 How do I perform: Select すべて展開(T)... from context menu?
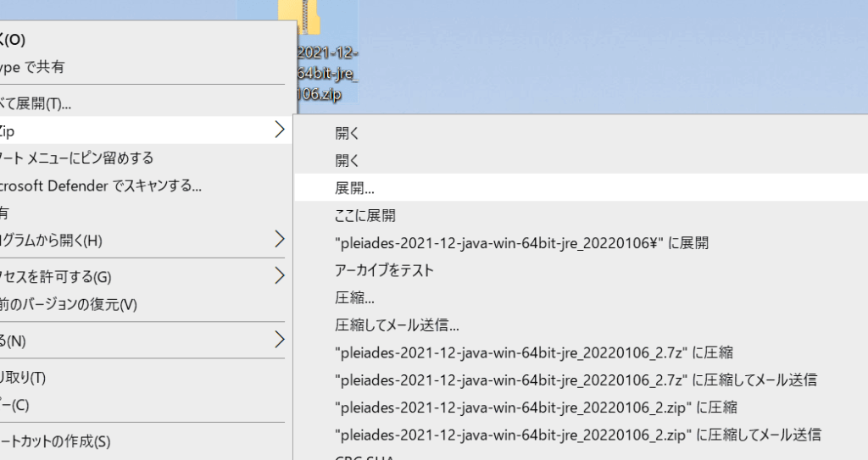tap(38, 104)
